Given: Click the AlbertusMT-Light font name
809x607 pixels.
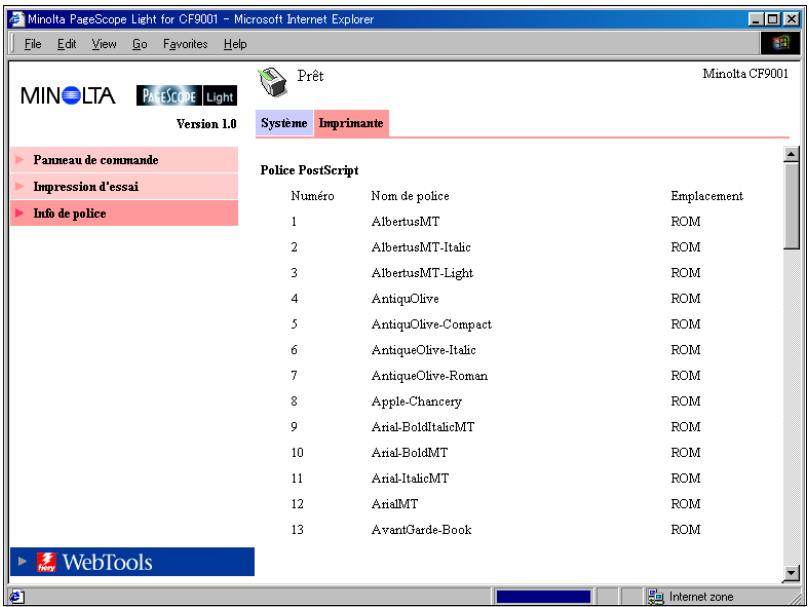Looking at the screenshot, I should [x=422, y=273].
